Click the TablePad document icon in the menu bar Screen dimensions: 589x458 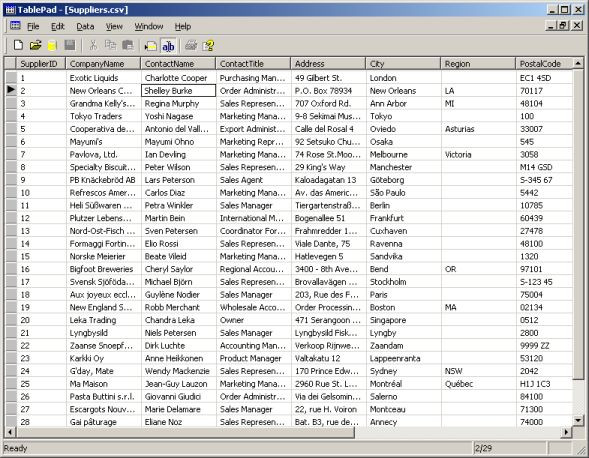(15, 26)
